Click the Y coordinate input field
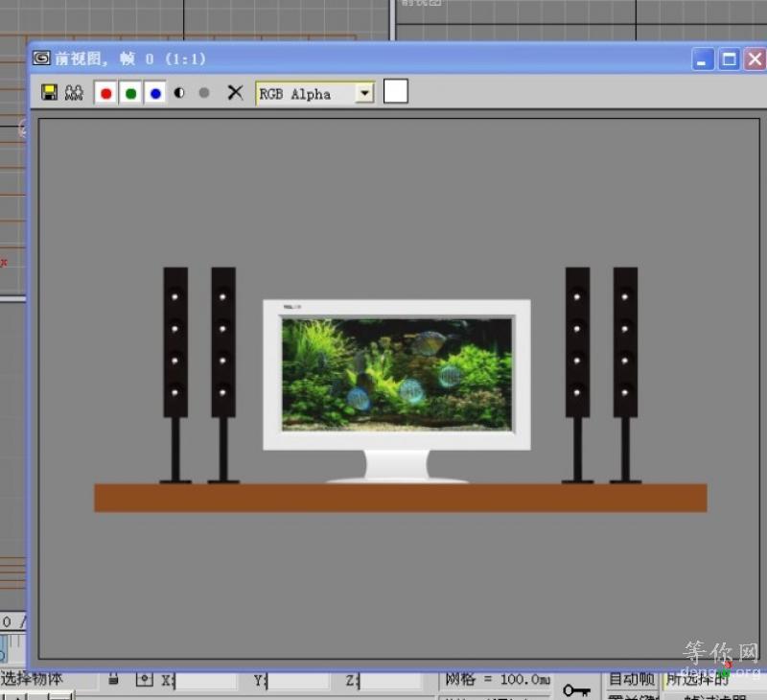 [x=298, y=680]
